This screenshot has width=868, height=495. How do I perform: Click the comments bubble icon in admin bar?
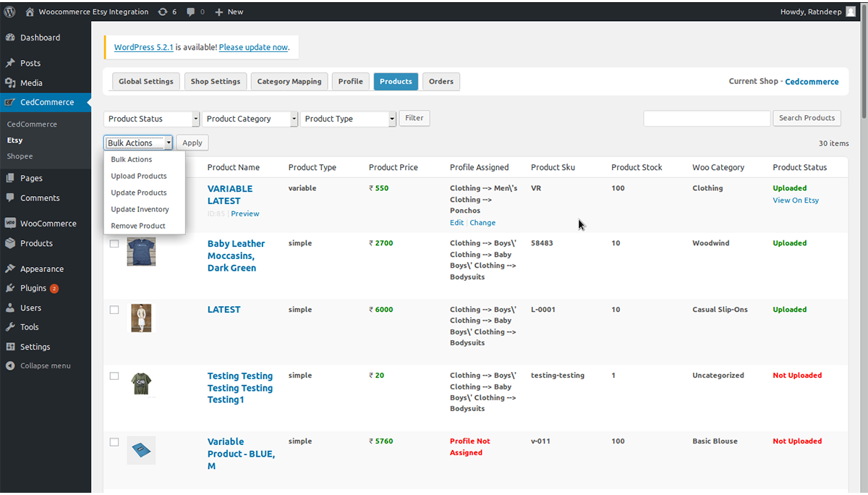point(191,12)
